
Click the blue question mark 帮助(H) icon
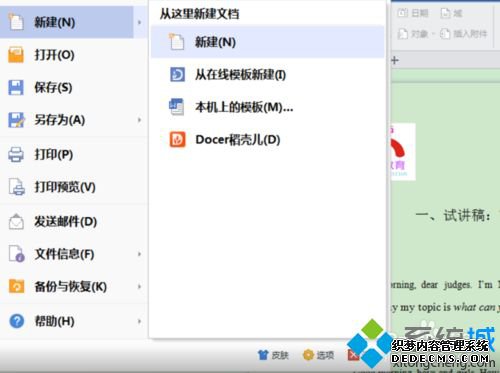[x=17, y=321]
